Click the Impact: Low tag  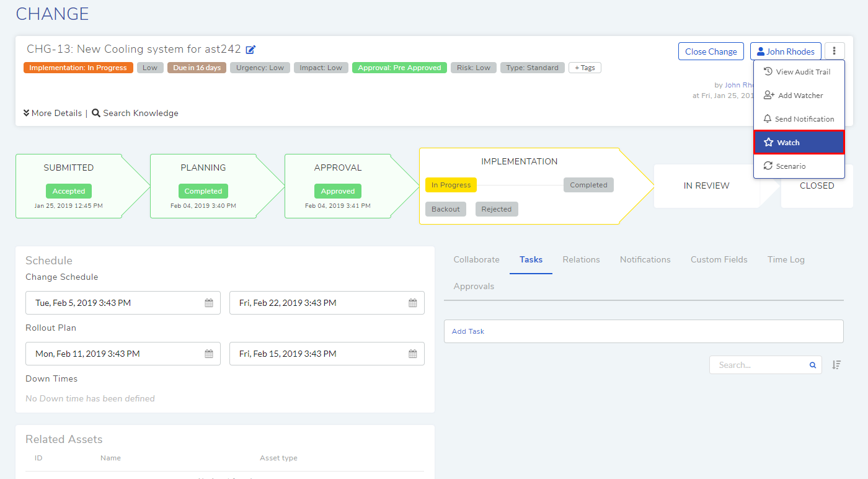(321, 68)
